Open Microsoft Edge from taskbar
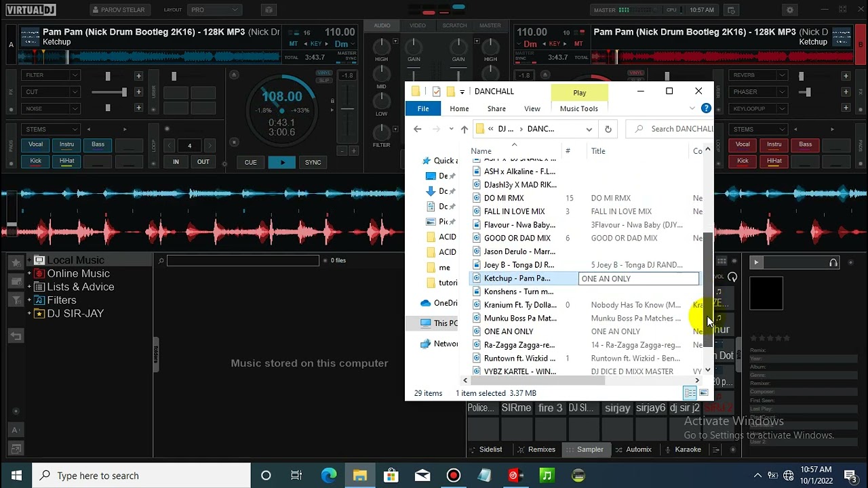Viewport: 868px width, 488px height. [x=329, y=476]
